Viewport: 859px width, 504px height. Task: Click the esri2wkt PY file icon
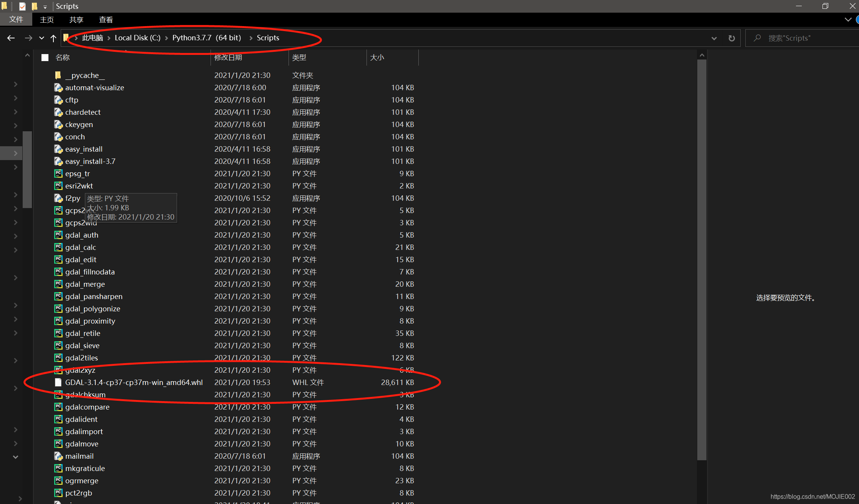58,186
